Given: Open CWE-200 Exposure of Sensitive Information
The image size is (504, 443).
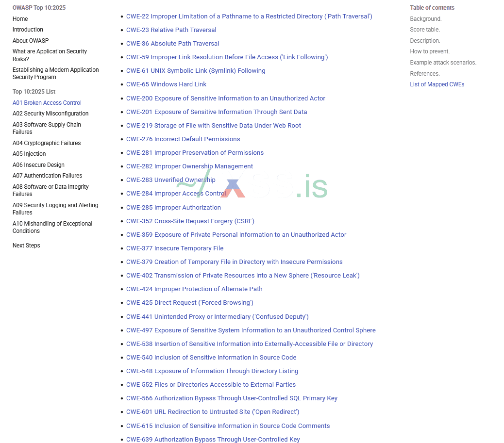Looking at the screenshot, I should pyautogui.click(x=226, y=98).
